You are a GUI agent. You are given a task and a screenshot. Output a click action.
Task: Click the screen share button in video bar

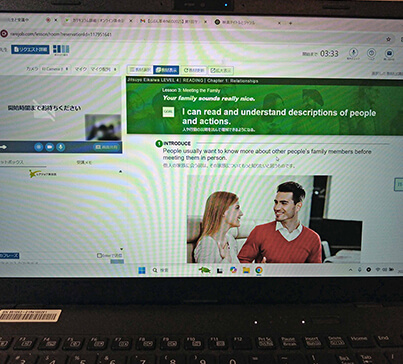click(106, 147)
